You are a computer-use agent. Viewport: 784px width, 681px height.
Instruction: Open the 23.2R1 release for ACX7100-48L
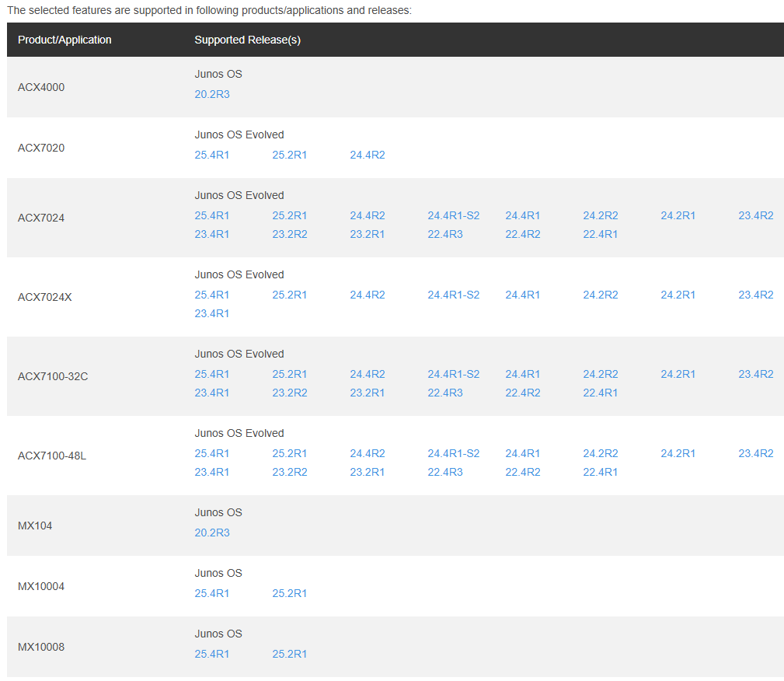(x=367, y=472)
